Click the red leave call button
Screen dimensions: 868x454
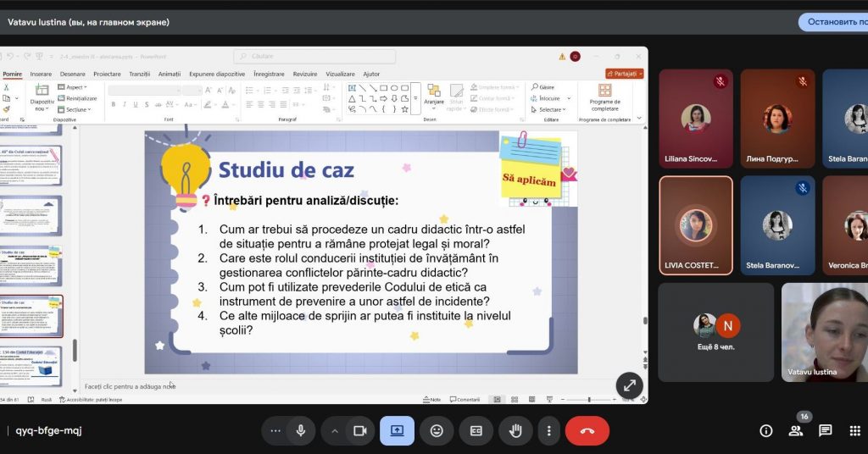pyautogui.click(x=587, y=430)
